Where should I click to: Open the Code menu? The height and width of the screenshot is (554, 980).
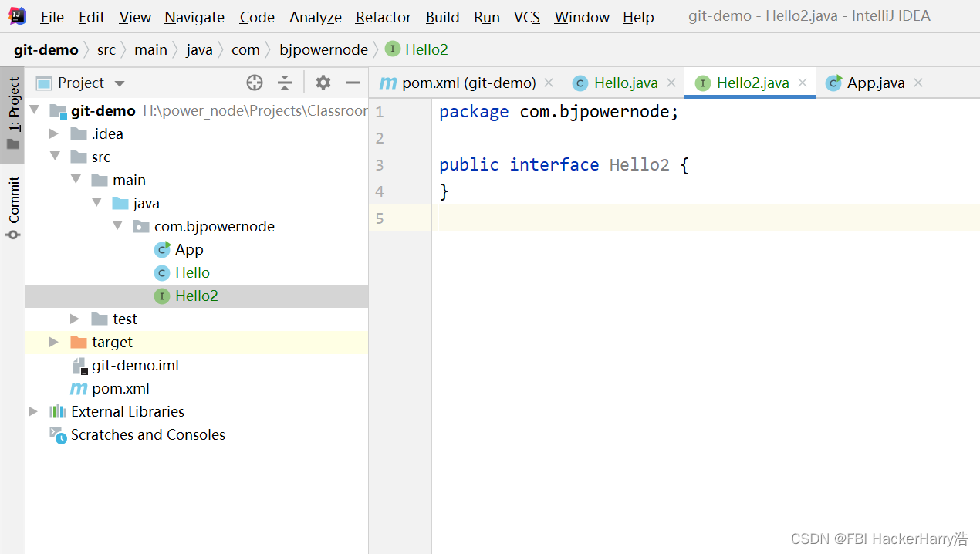(x=257, y=17)
